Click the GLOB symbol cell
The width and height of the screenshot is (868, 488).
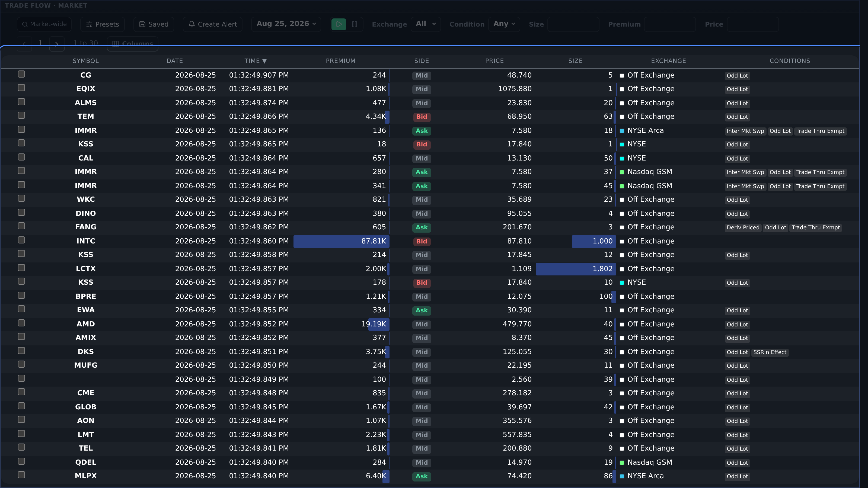(86, 407)
